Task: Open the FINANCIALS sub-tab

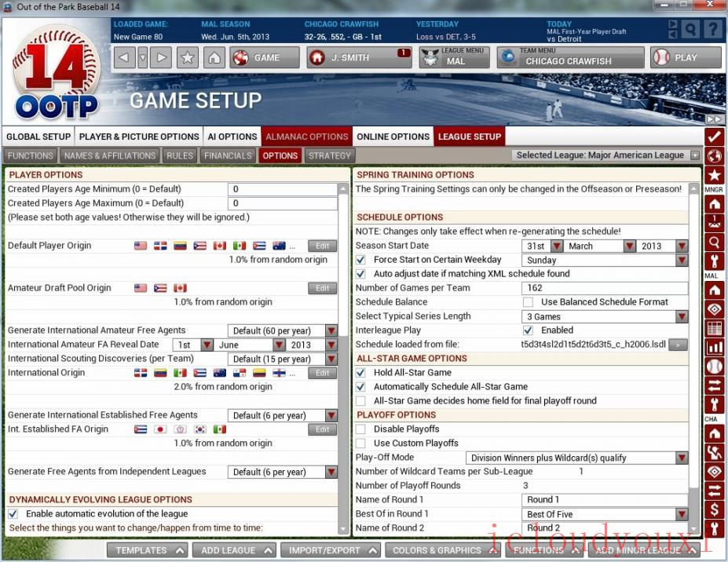Action: (x=228, y=155)
